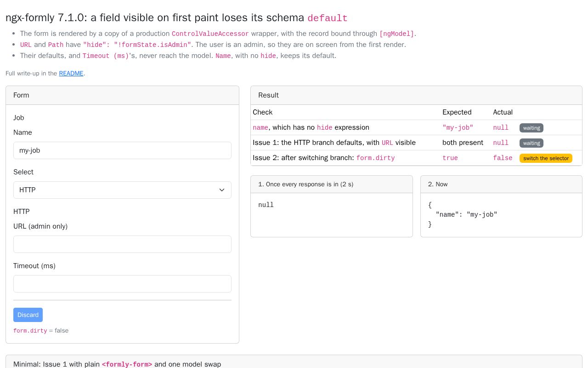Click the waiting badge in the name row

(x=531, y=128)
